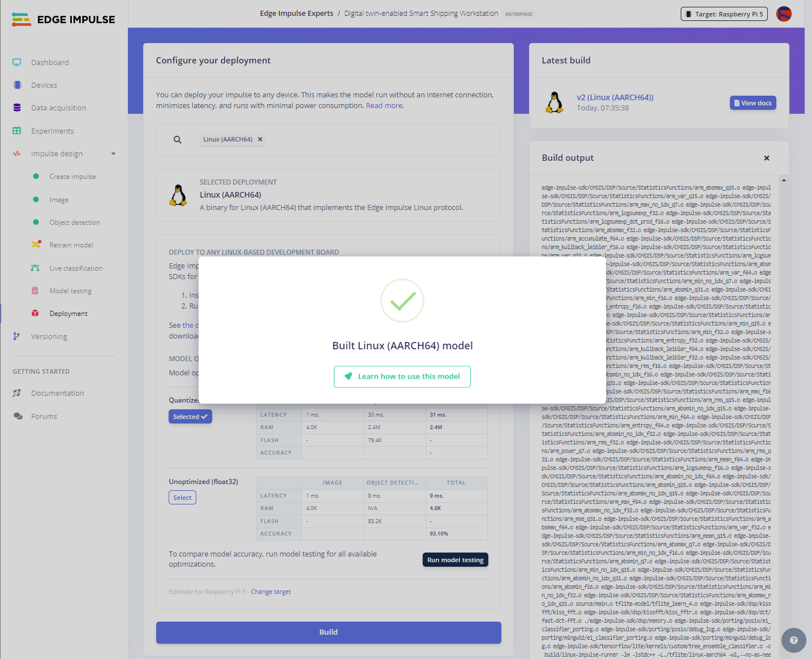Click the Retrain model shuffle icon
Screen dimensions: 812x659
point(36,245)
